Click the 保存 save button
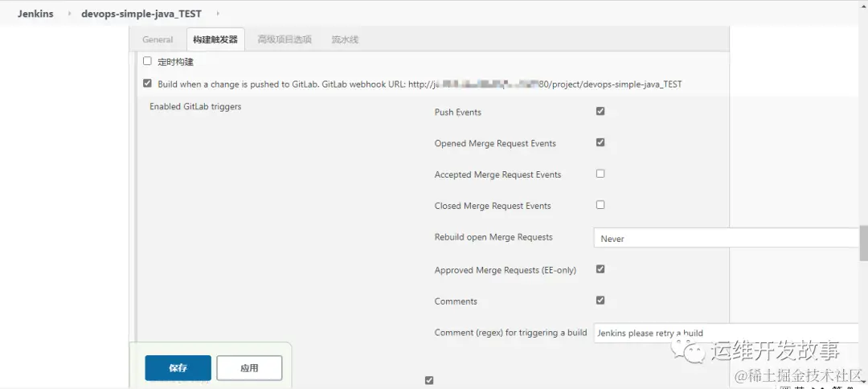868x389 pixels. 178,368
